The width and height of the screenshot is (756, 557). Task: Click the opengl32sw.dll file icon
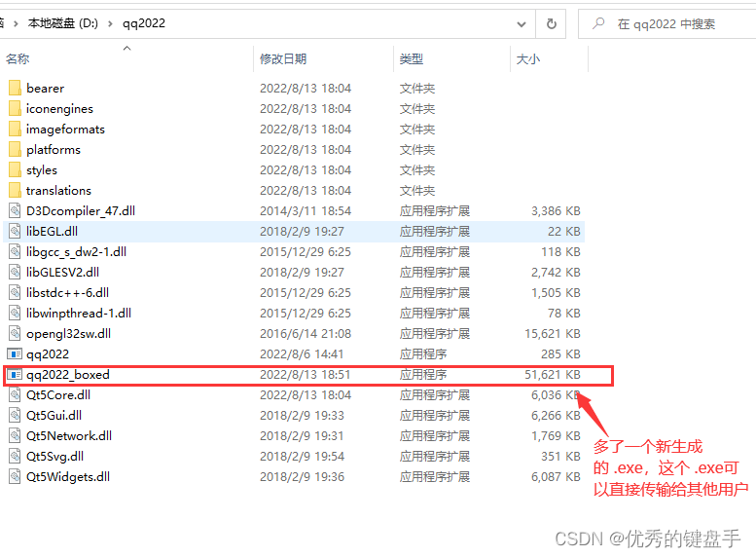[x=15, y=334]
